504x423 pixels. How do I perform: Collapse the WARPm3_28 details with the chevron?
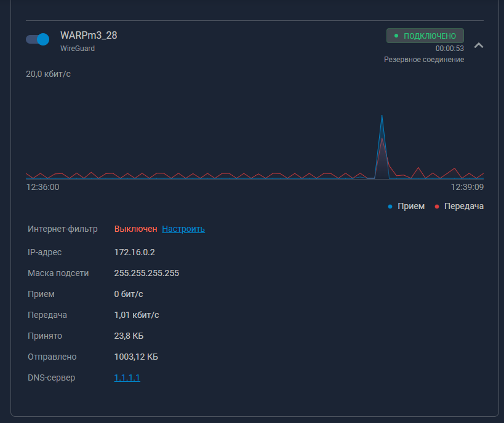click(479, 45)
